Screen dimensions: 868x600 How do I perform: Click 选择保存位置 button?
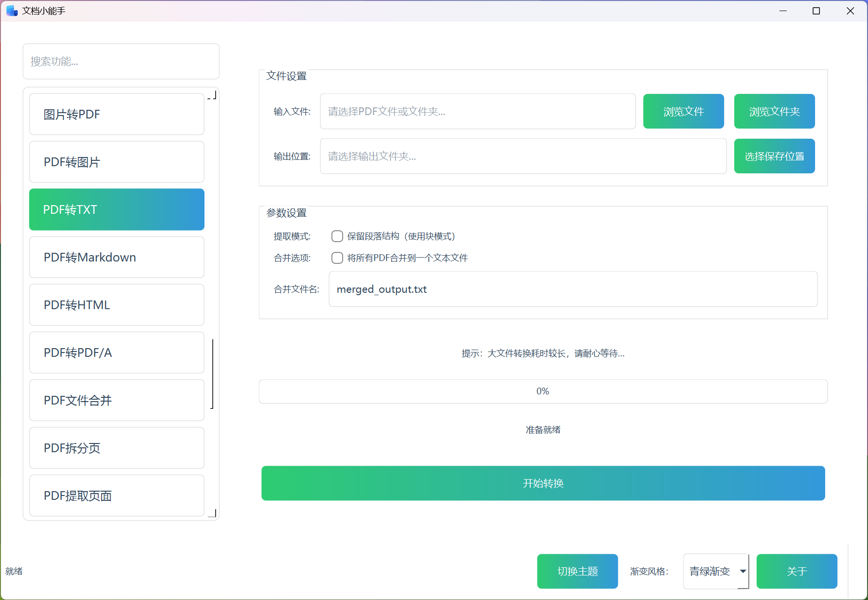[774, 156]
